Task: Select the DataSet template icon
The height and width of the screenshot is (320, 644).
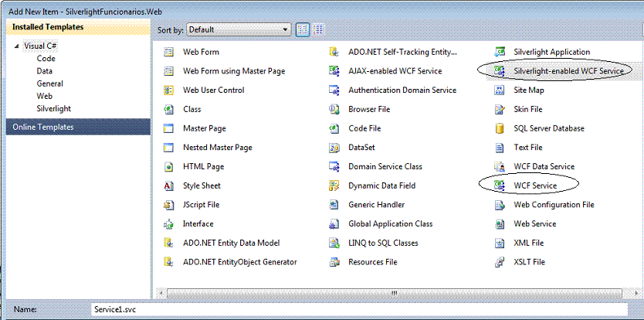Action: (334, 148)
